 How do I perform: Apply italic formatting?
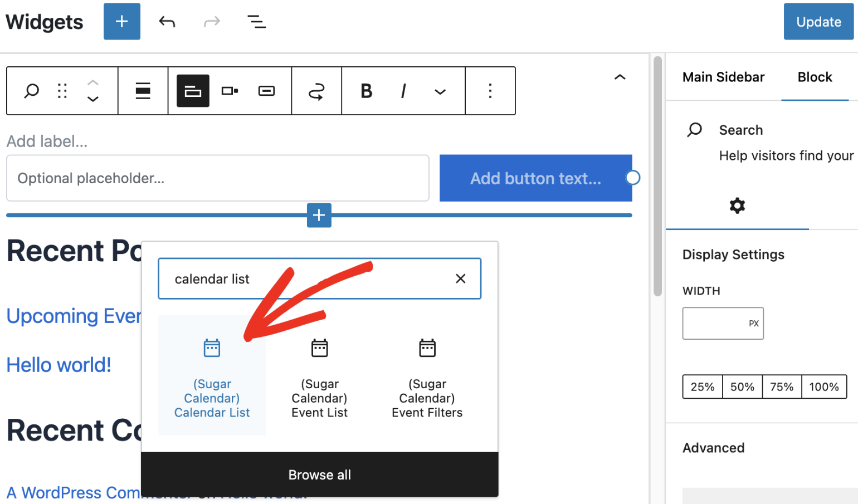[403, 91]
